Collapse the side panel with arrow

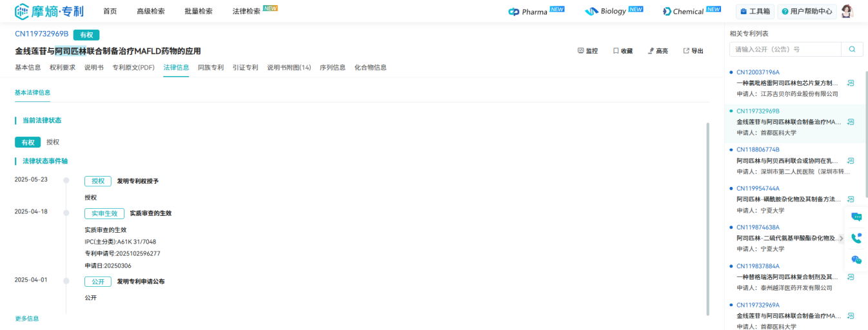coord(840,238)
